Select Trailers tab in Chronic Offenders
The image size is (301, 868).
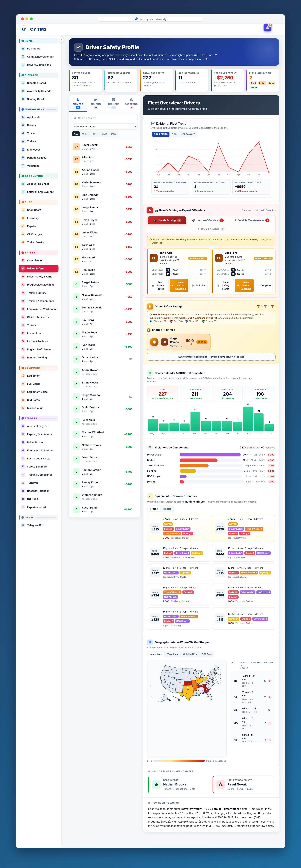coord(167,509)
